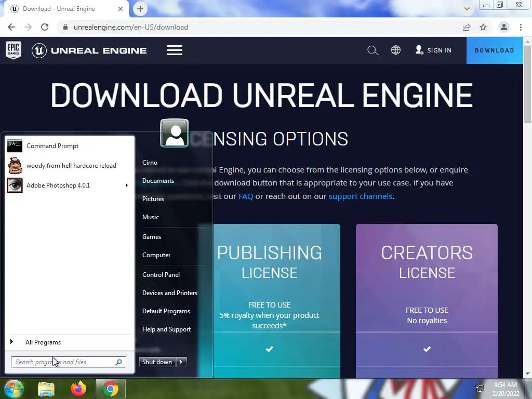Viewport: 532px width, 399px height.
Task: Open language selector globe icon
Action: 395,50
